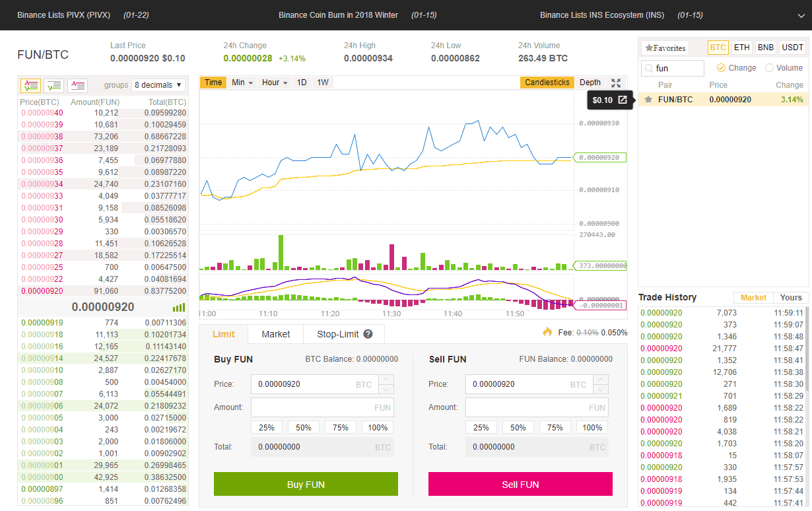This screenshot has width=812, height=511.
Task: Open the Hour interval dropdown
Action: pos(275,83)
